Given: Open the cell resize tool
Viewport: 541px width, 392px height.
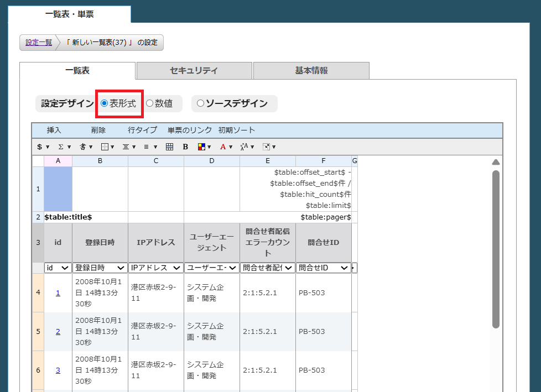Looking at the screenshot, I should point(269,147).
